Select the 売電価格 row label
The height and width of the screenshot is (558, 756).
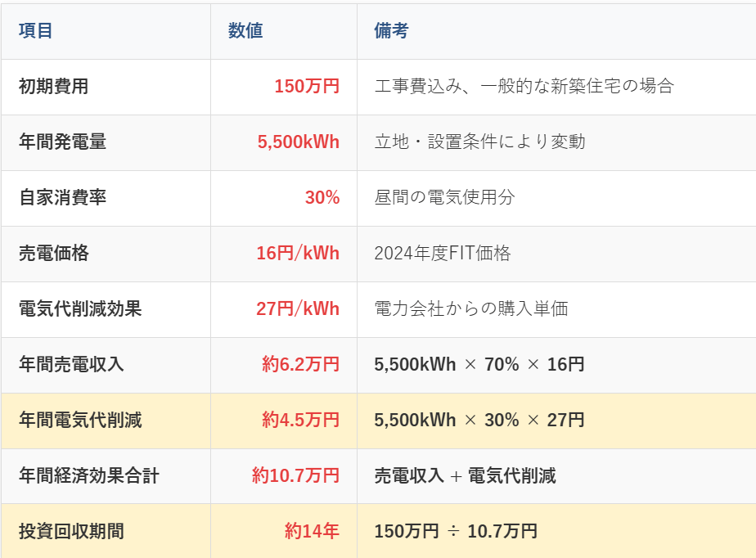(53, 254)
